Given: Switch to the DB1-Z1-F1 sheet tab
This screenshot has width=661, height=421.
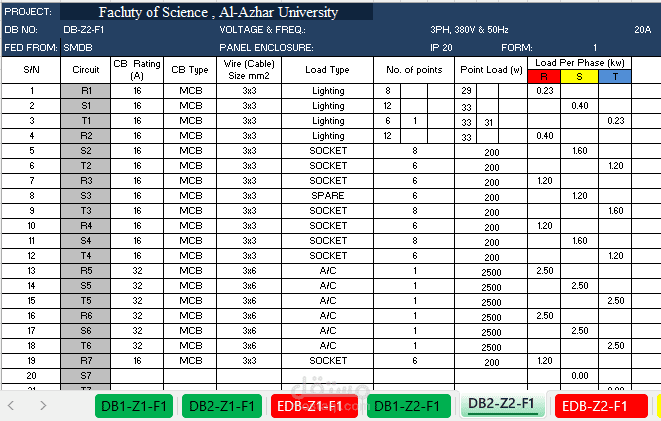Looking at the screenshot, I should (x=134, y=406).
